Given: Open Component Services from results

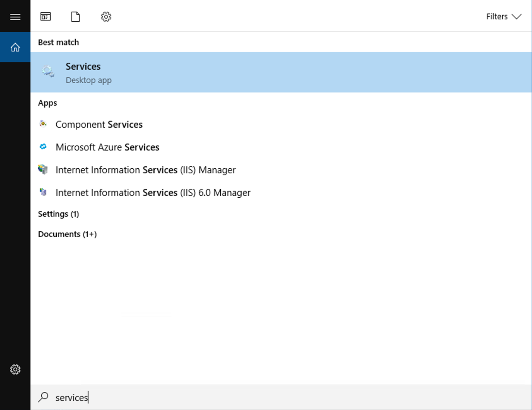Looking at the screenshot, I should pyautogui.click(x=281, y=124).
